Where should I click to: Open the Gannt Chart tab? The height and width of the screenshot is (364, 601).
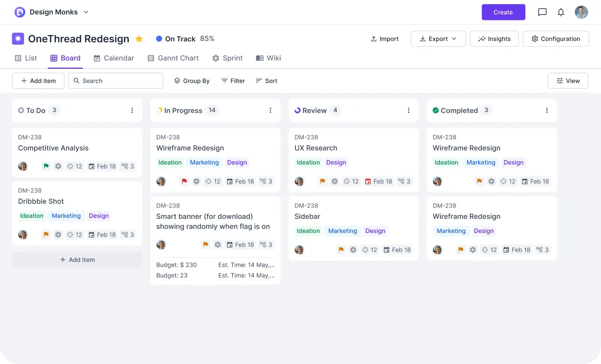point(173,58)
